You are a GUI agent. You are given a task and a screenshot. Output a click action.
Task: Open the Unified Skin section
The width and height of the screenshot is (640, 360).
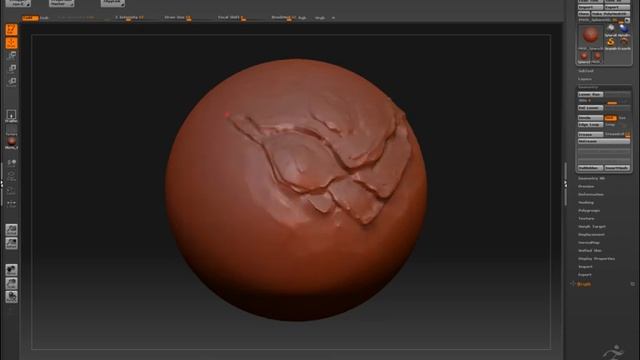pyautogui.click(x=590, y=251)
